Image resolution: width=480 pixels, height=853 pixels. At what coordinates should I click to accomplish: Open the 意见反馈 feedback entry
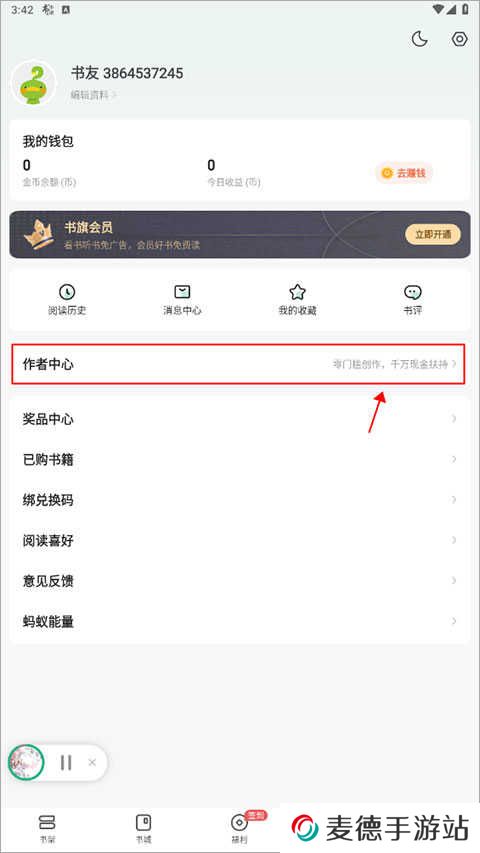click(x=239, y=581)
